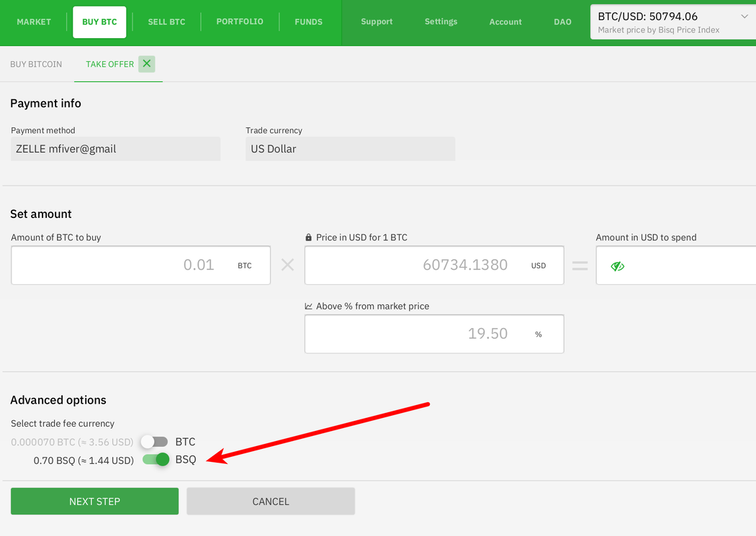Switch to the Sell BTC tab
Viewport: 756px width, 536px height.
[166, 22]
